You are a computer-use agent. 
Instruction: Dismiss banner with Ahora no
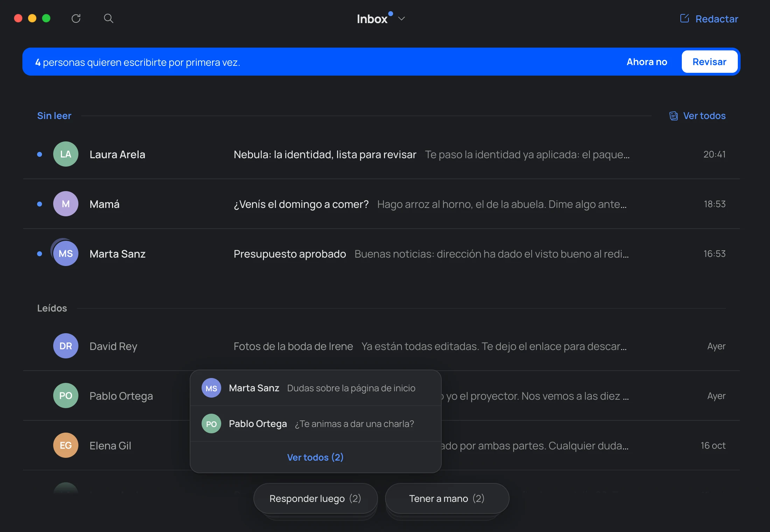tap(647, 62)
